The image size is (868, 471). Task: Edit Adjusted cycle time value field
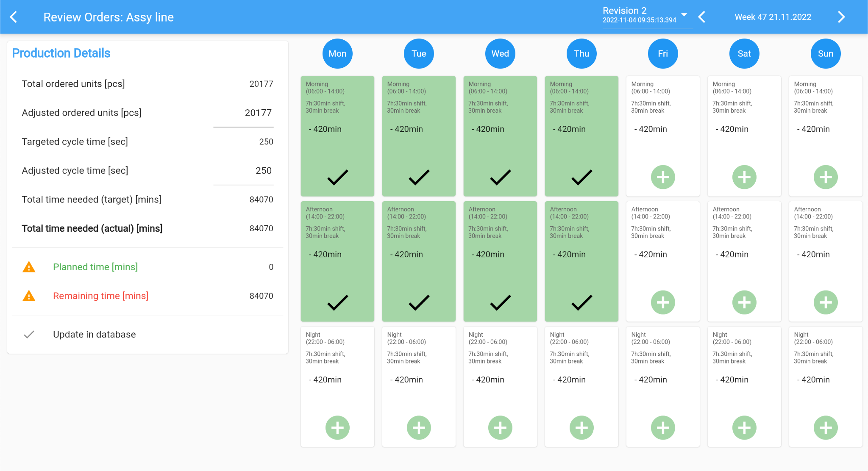(x=244, y=171)
